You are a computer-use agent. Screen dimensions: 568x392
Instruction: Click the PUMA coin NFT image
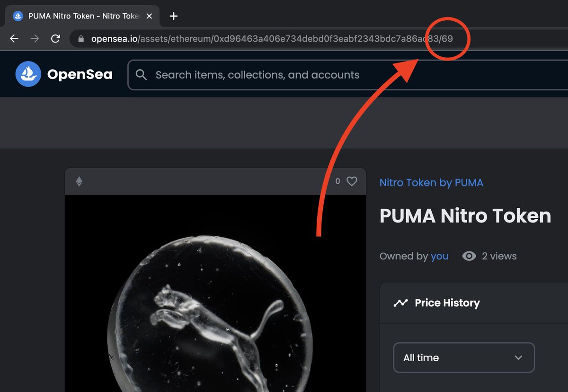(x=215, y=294)
